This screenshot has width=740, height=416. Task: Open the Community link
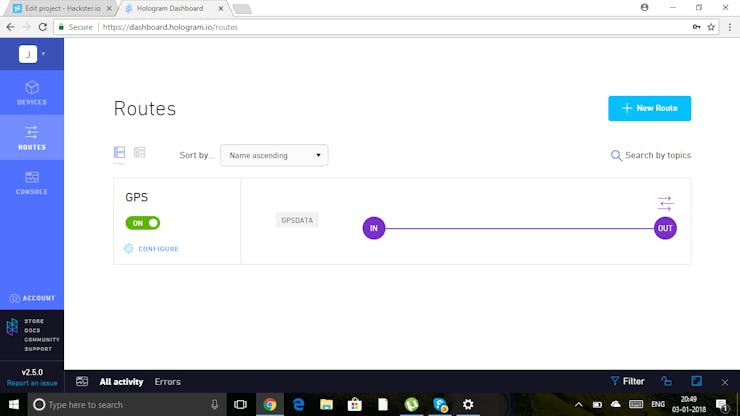tap(42, 340)
